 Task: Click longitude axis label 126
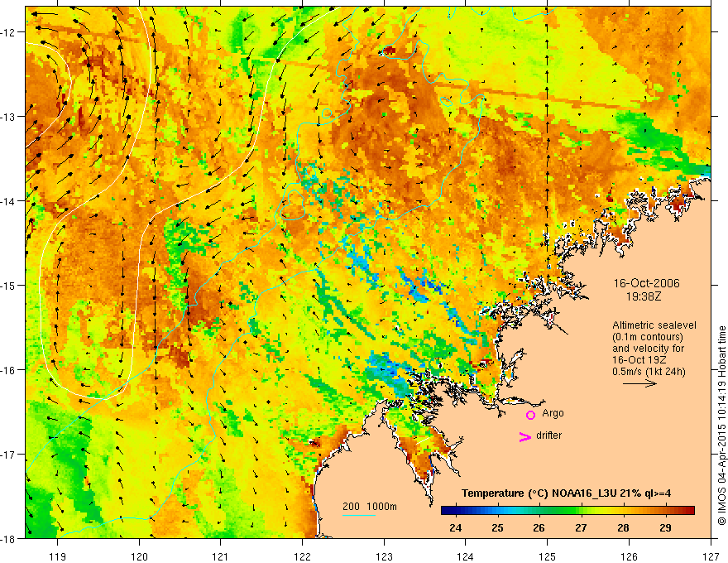[629, 556]
